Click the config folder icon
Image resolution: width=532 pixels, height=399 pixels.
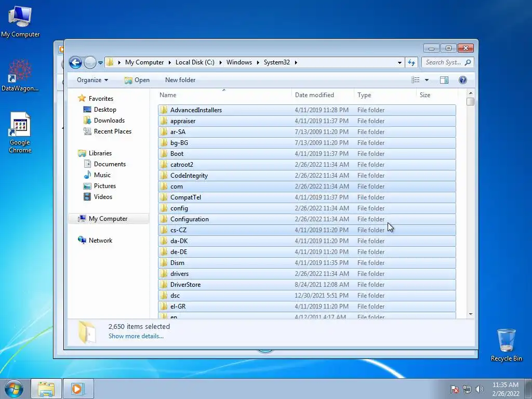[164, 208]
